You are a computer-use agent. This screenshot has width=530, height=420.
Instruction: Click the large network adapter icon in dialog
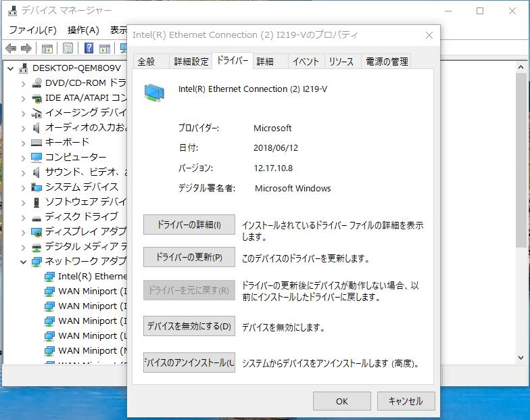pos(154,93)
